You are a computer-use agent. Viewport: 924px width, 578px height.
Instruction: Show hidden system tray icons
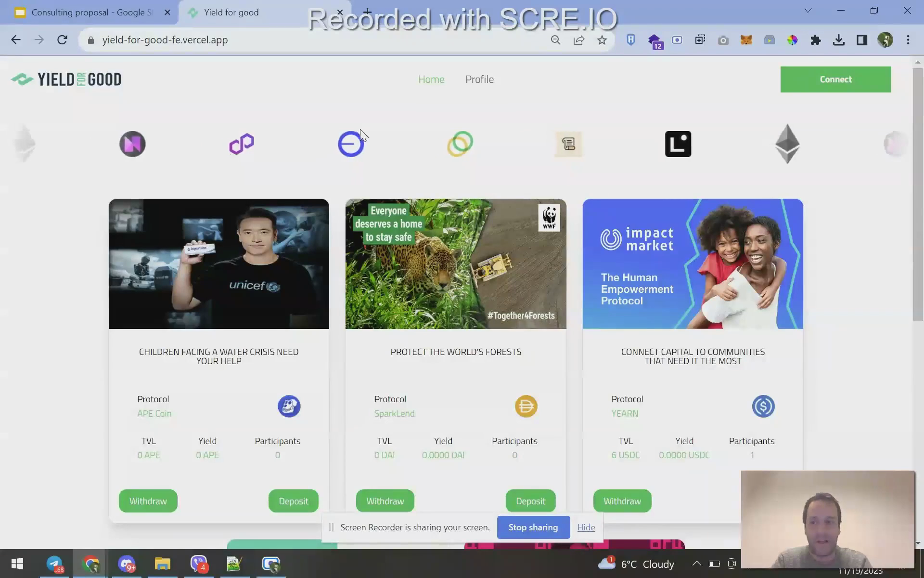[x=696, y=564]
